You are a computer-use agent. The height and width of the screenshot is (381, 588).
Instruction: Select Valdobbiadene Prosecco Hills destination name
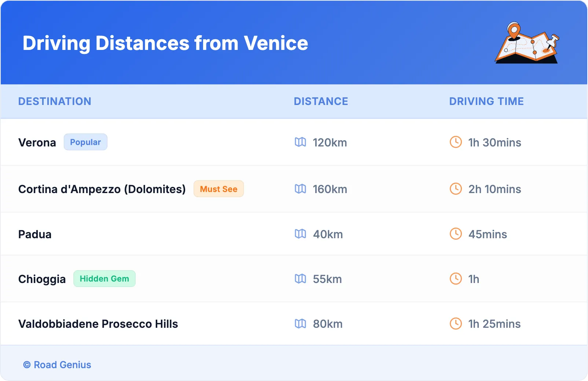point(98,324)
